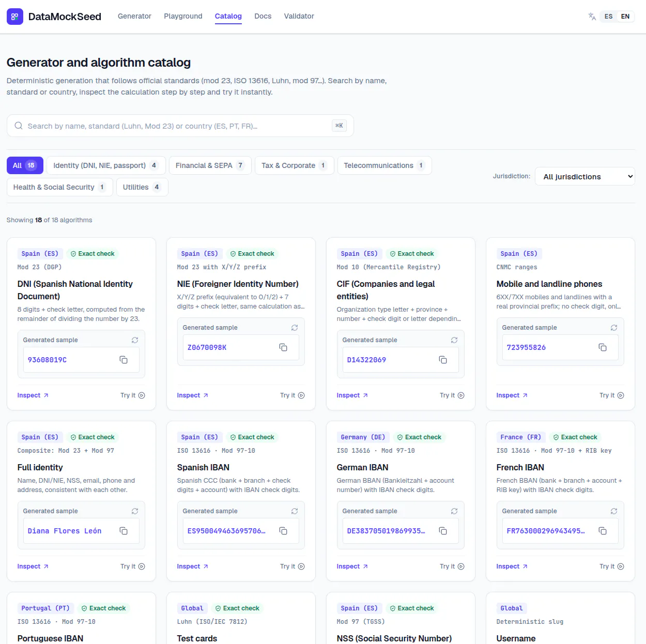Copy the Spanish IBAN sample
The image size is (646, 644).
(283, 531)
